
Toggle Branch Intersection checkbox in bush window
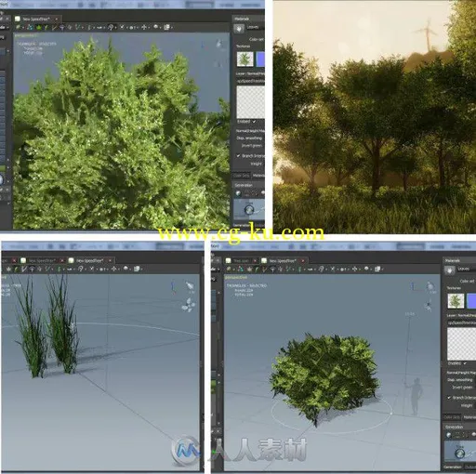click(449, 398)
